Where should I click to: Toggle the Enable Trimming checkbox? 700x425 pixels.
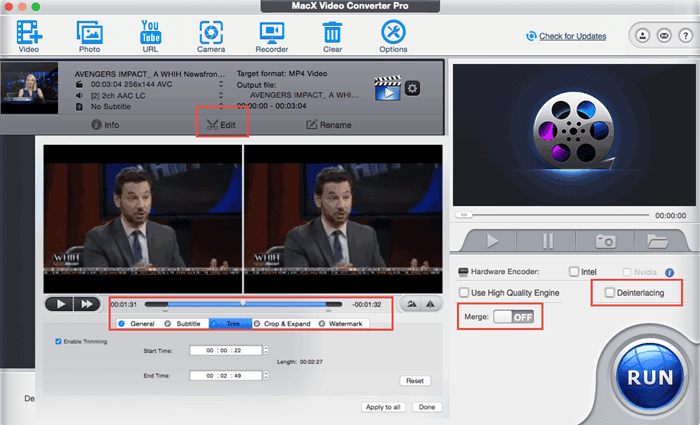(x=58, y=342)
